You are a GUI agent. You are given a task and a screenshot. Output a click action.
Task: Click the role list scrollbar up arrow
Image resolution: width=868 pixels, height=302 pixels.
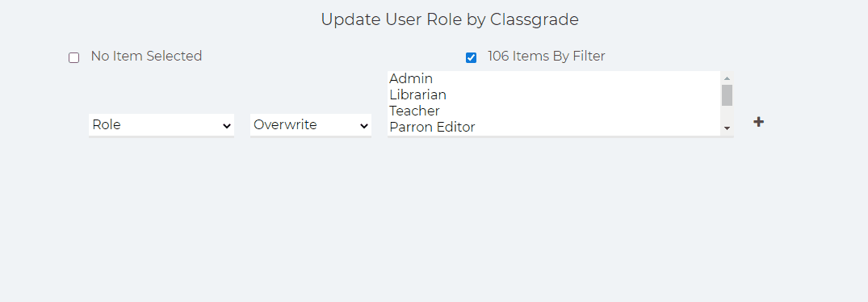pyautogui.click(x=728, y=78)
